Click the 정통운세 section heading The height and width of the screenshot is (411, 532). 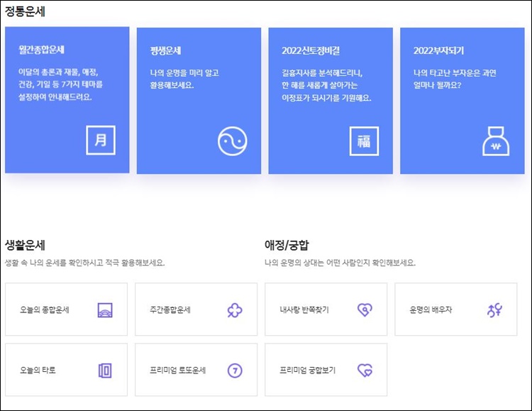25,11
